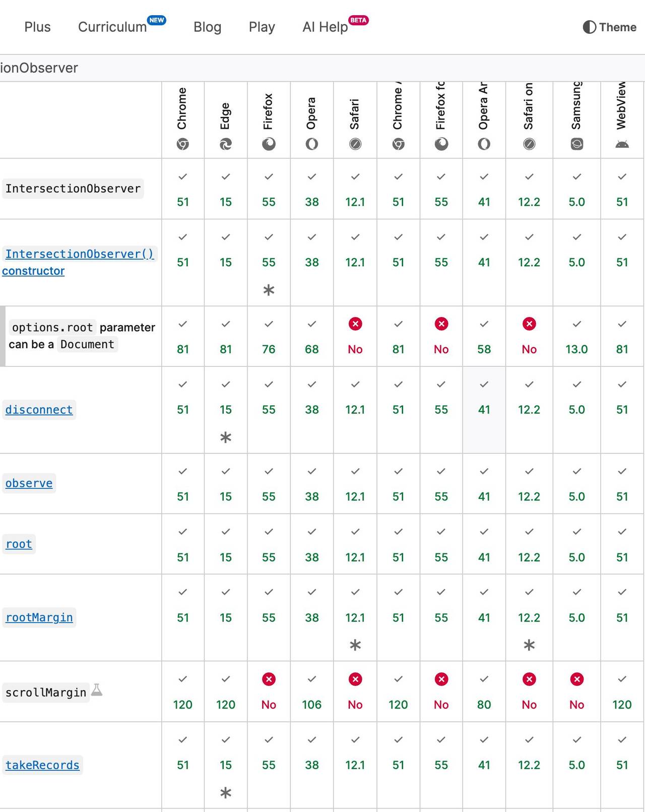The width and height of the screenshot is (645, 812).
Task: Click the WebView Android icon
Action: click(622, 145)
